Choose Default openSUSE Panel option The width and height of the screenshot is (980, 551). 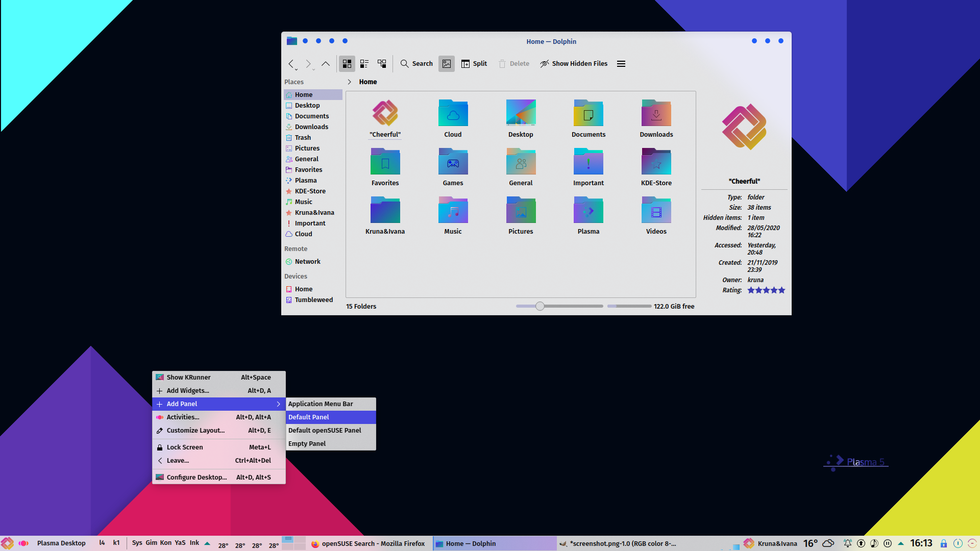[x=331, y=431]
